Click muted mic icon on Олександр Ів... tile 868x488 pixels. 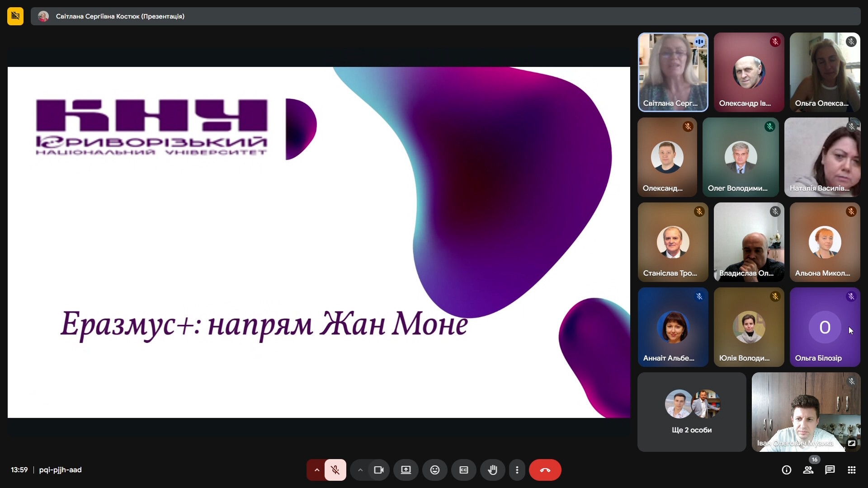click(775, 42)
